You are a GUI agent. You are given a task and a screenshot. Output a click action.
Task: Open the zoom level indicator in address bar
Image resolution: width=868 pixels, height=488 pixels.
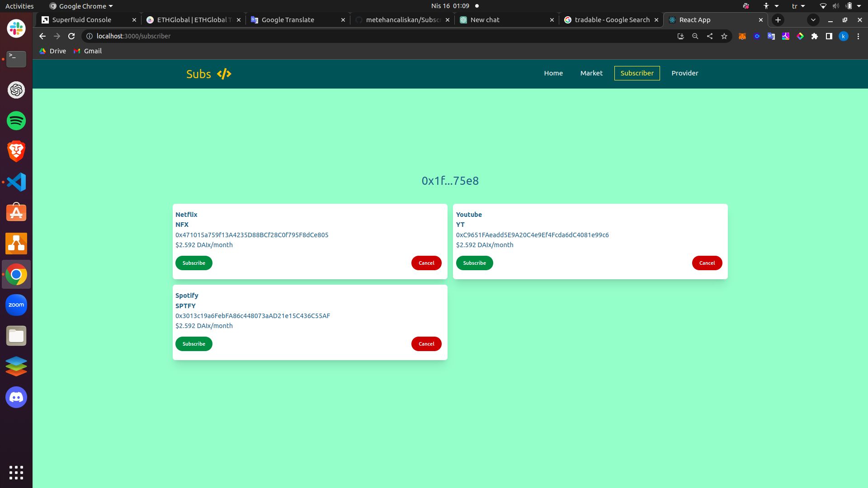(x=695, y=36)
